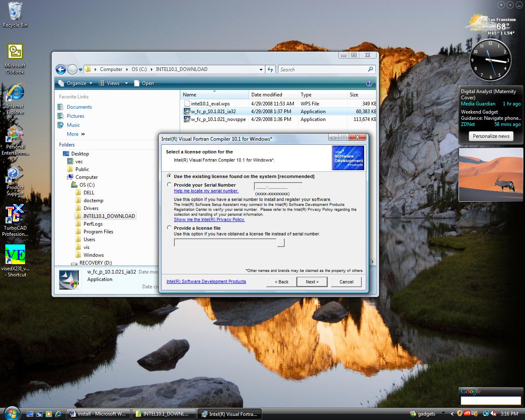Select 'Provide a license file' radio option
The width and height of the screenshot is (525, 420).
(x=169, y=228)
